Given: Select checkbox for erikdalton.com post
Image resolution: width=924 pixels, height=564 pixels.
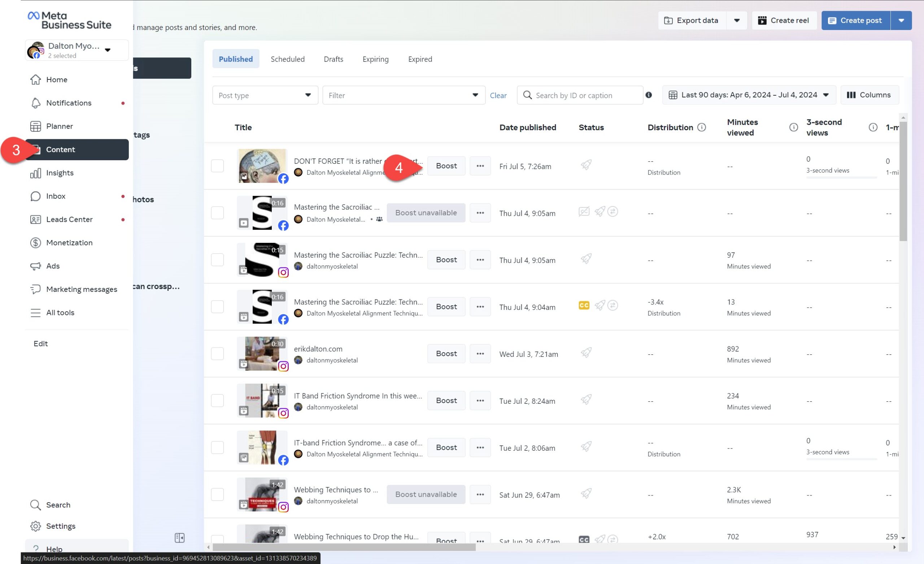Looking at the screenshot, I should [x=218, y=354].
